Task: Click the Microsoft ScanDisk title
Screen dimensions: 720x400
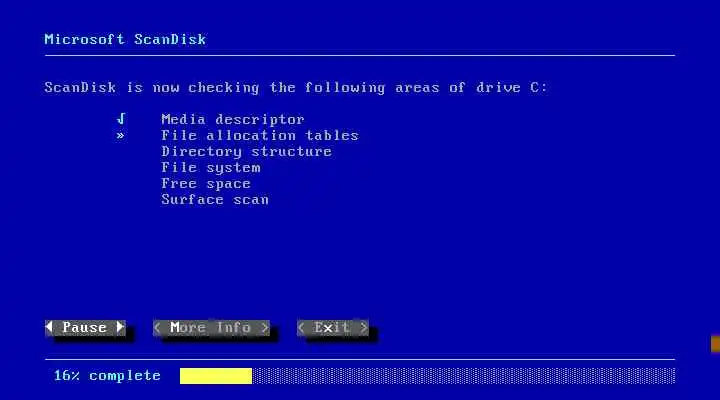Action: 125,39
